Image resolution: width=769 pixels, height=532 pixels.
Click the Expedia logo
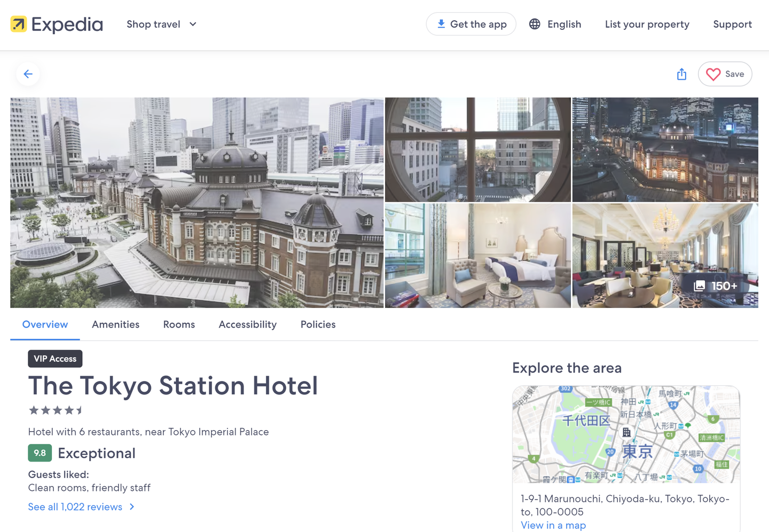(x=57, y=25)
